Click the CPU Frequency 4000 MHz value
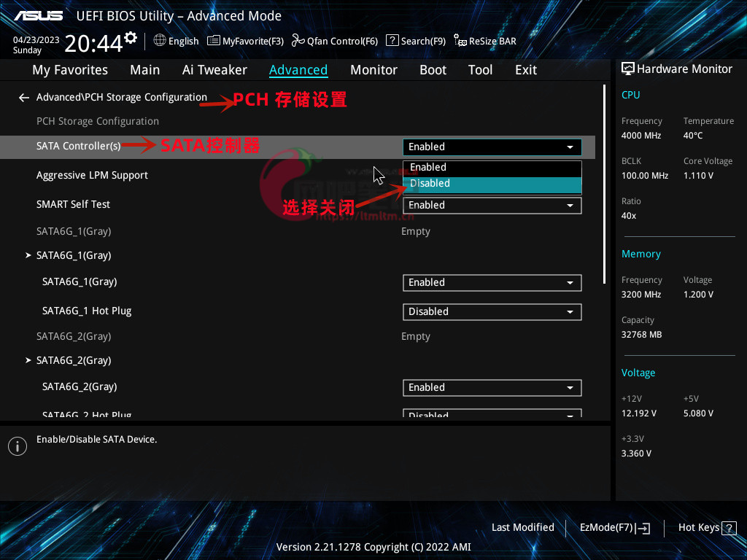Viewport: 747px width, 560px height. 641,136
